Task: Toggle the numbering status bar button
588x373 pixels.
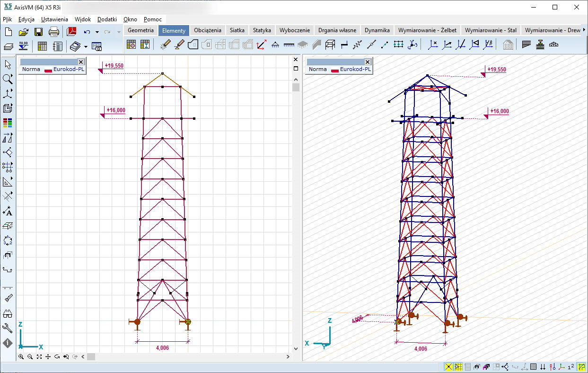Action: pyautogui.click(x=571, y=367)
